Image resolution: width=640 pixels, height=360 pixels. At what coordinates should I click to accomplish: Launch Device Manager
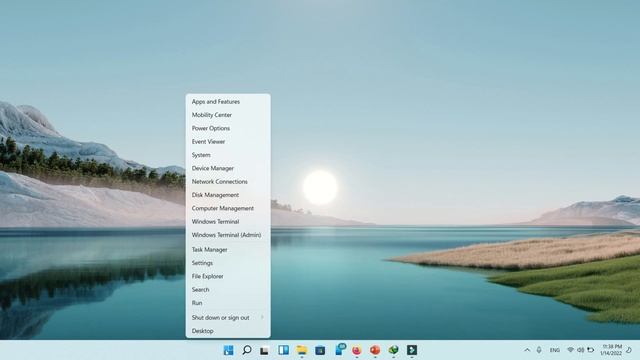(228, 168)
